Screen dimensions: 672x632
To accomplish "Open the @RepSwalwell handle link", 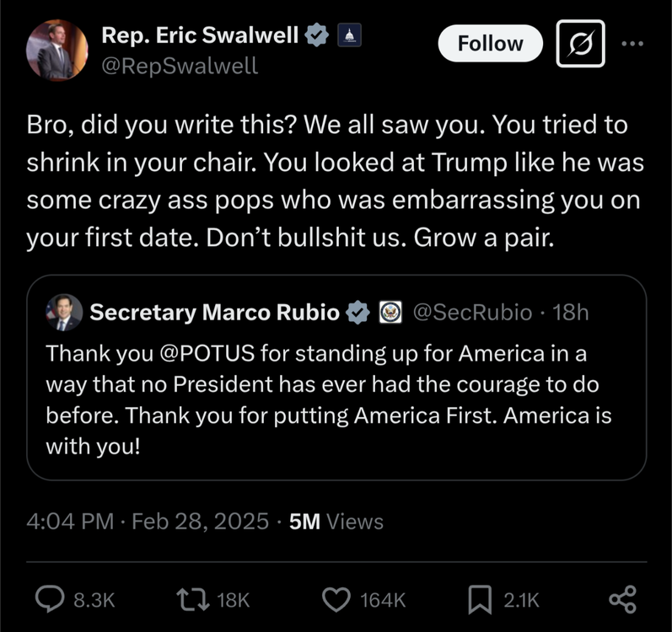I will [180, 65].
